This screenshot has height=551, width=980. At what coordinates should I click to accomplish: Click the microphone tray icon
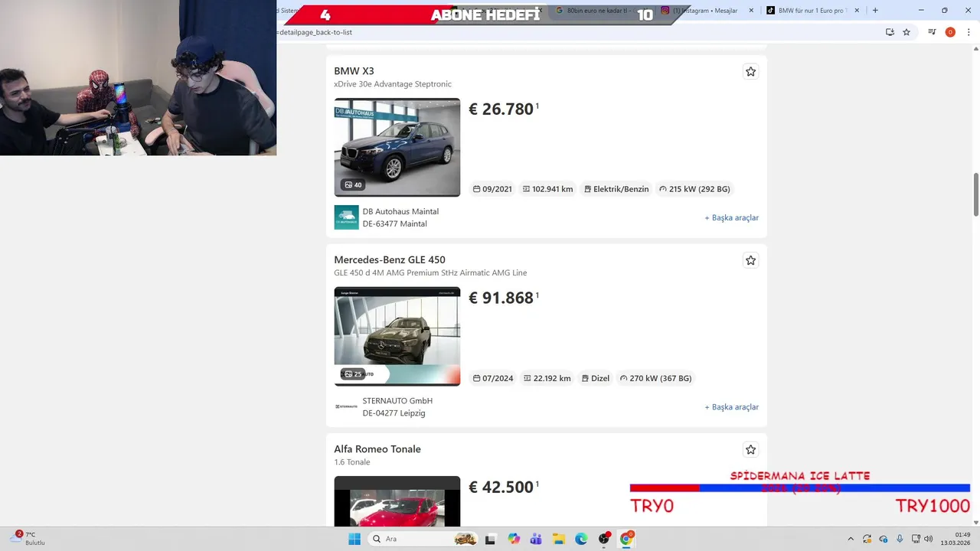900,539
